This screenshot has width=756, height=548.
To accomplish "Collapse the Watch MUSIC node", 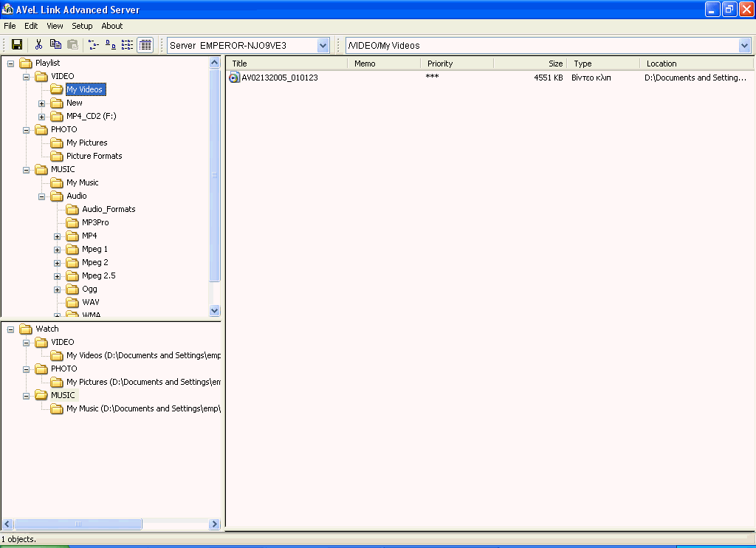I will pyautogui.click(x=26, y=396).
